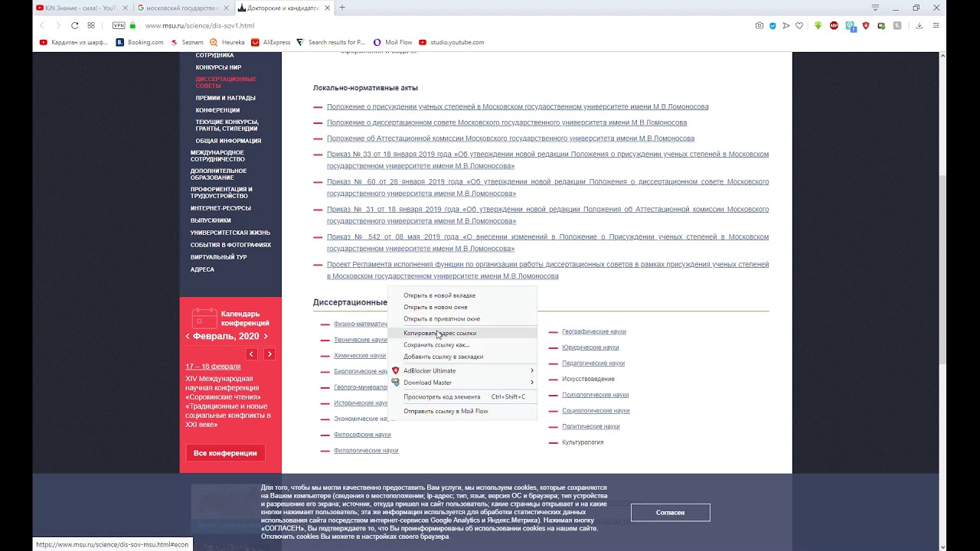Toggle the VPN badge in address bar
The image size is (980, 551).
119,25
